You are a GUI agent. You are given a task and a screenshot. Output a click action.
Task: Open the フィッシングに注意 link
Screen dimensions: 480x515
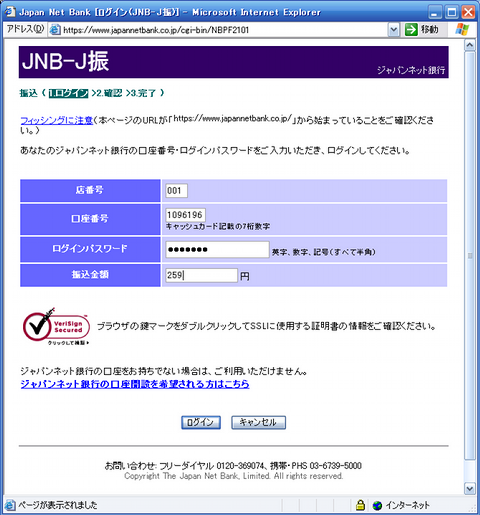point(56,120)
